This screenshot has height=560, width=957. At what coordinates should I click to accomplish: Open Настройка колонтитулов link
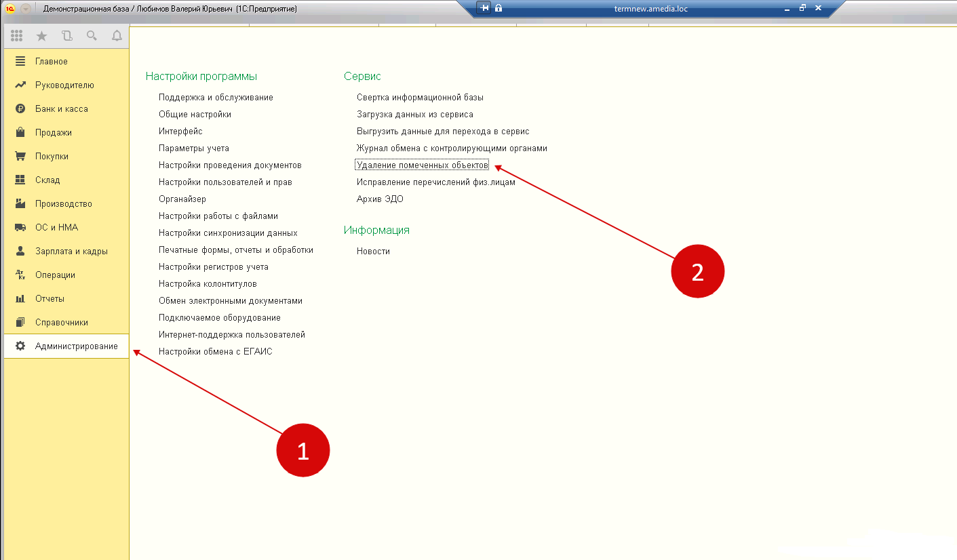point(208,283)
